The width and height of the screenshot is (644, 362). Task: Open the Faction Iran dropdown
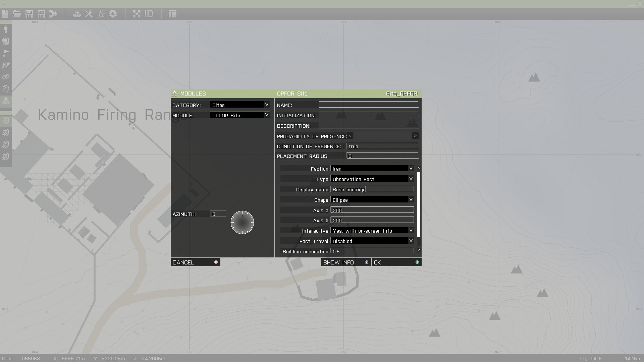point(372,169)
